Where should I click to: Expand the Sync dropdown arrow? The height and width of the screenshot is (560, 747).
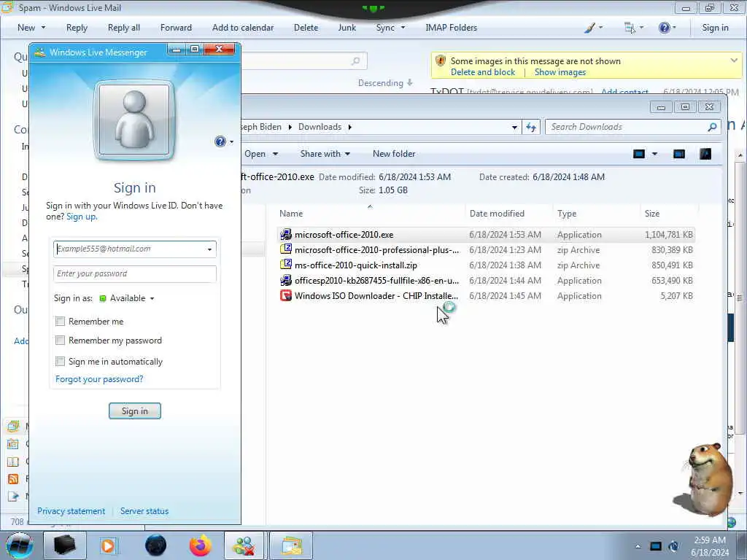coord(403,28)
